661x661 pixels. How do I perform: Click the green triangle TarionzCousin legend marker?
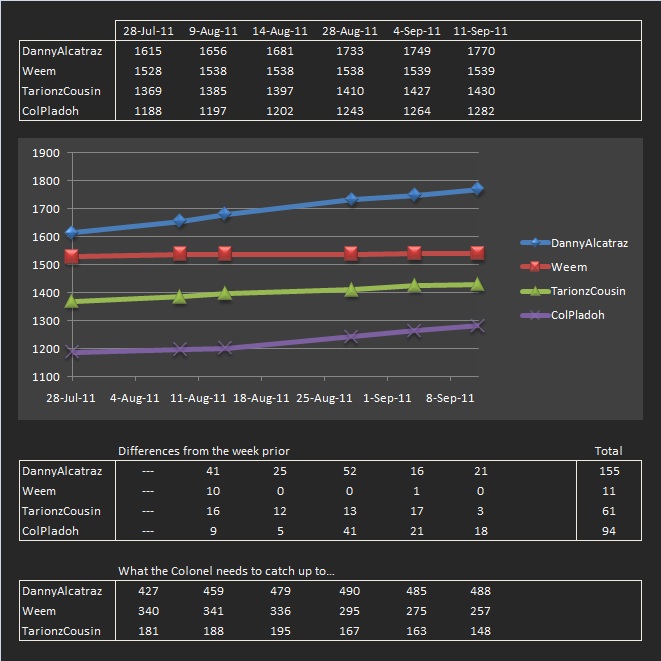(x=535, y=290)
